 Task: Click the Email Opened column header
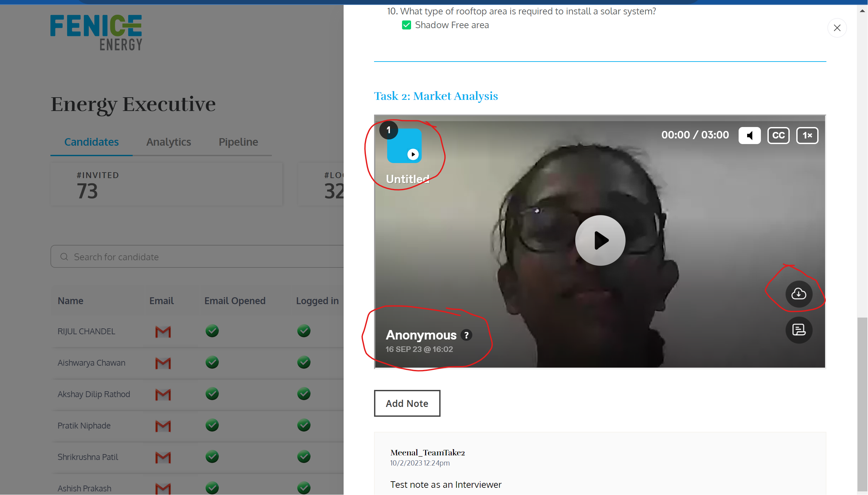tap(235, 301)
